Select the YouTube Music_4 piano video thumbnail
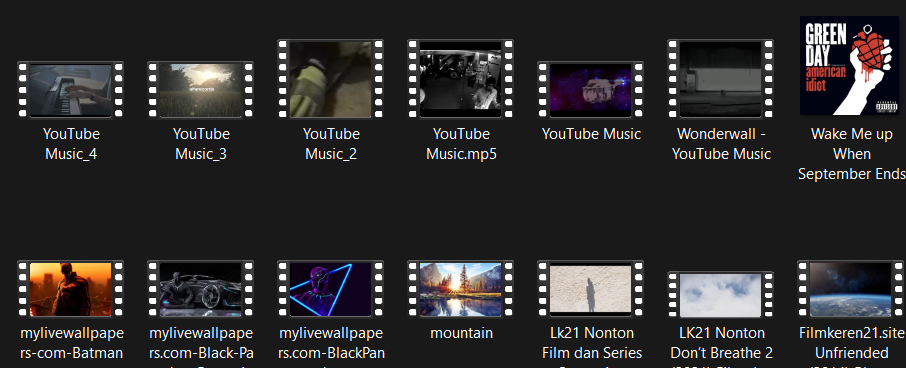 [x=70, y=90]
